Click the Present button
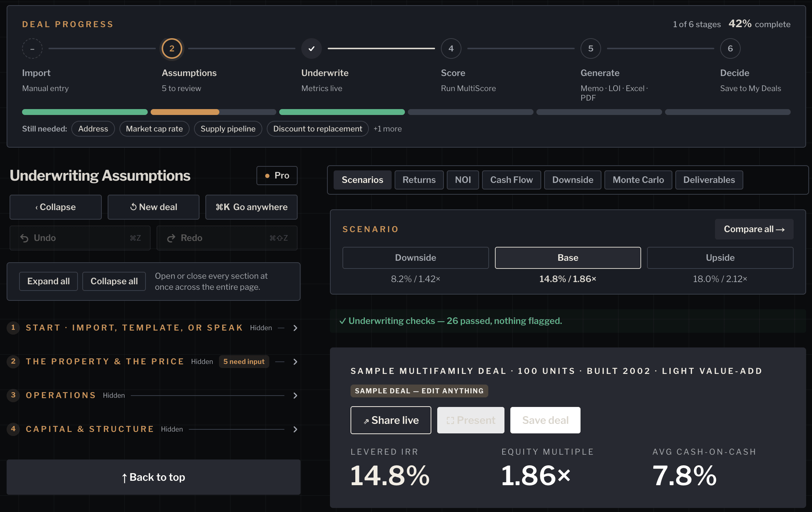The height and width of the screenshot is (512, 812). click(x=471, y=420)
